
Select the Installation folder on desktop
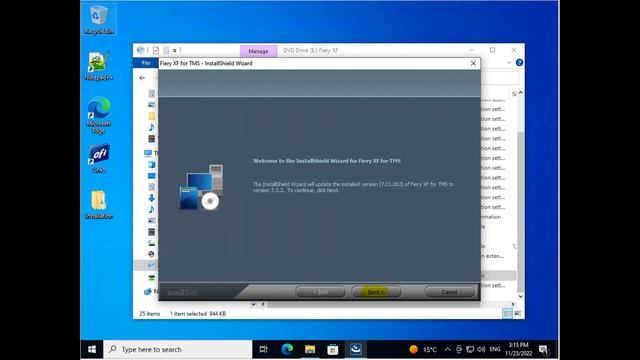99,205
